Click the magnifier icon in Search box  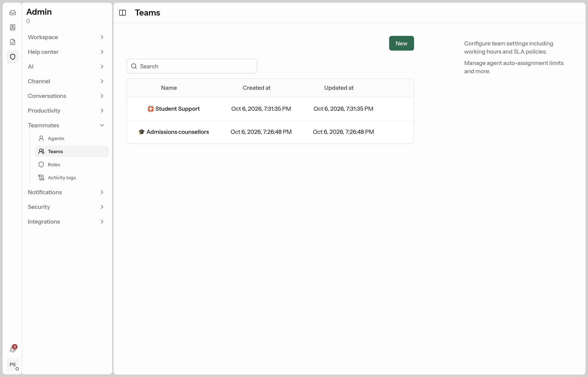tap(134, 66)
